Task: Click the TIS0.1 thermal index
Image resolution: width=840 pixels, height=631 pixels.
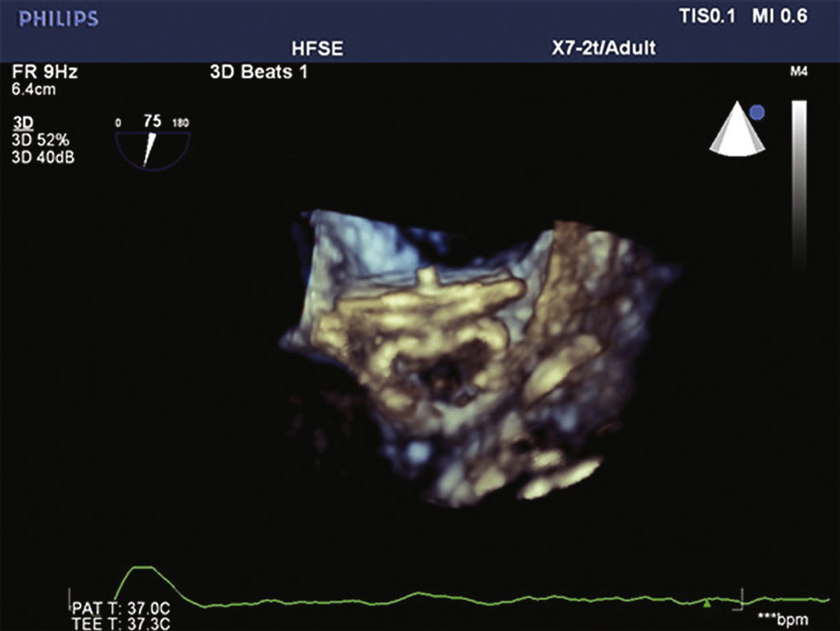Action: (x=708, y=18)
